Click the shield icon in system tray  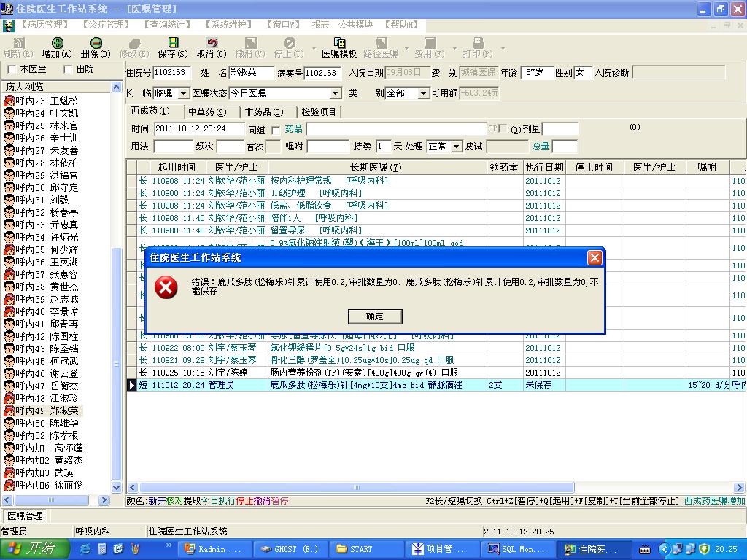tap(705, 549)
